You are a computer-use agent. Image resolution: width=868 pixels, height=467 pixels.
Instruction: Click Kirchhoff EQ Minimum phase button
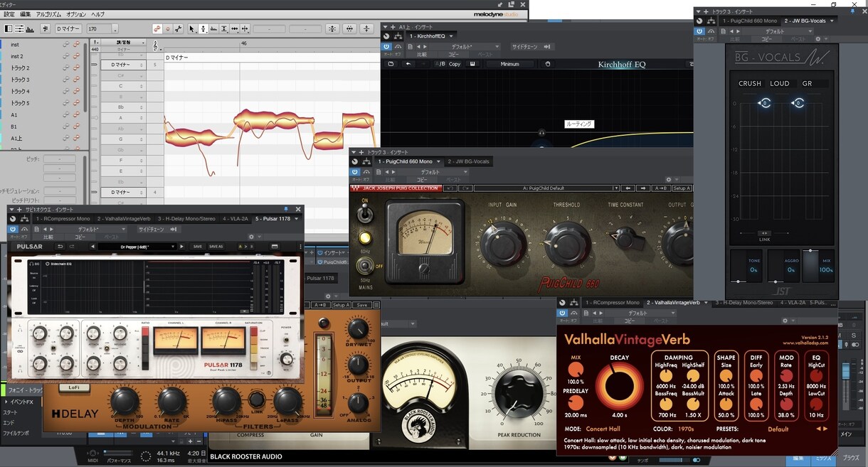click(x=509, y=64)
